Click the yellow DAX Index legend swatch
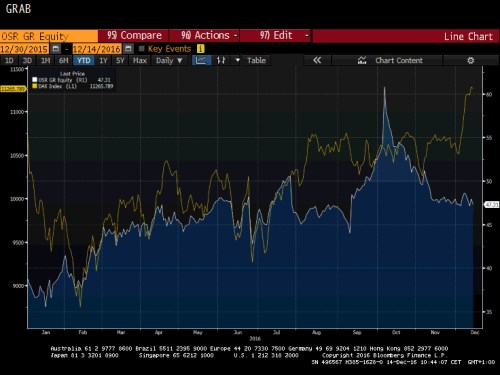Screen dimensions: 500x375 click(x=35, y=86)
